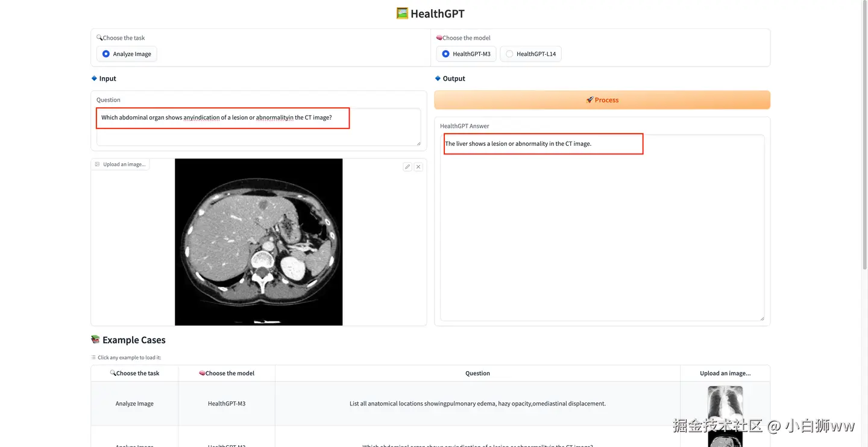
Task: Click the Upload an image column header
Action: coord(725,373)
